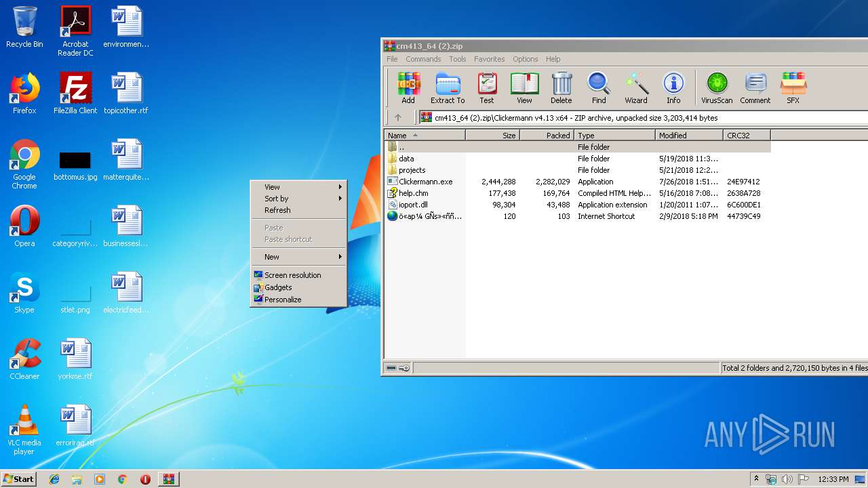The height and width of the screenshot is (488, 868).
Task: Select the data folder row
Action: point(578,159)
